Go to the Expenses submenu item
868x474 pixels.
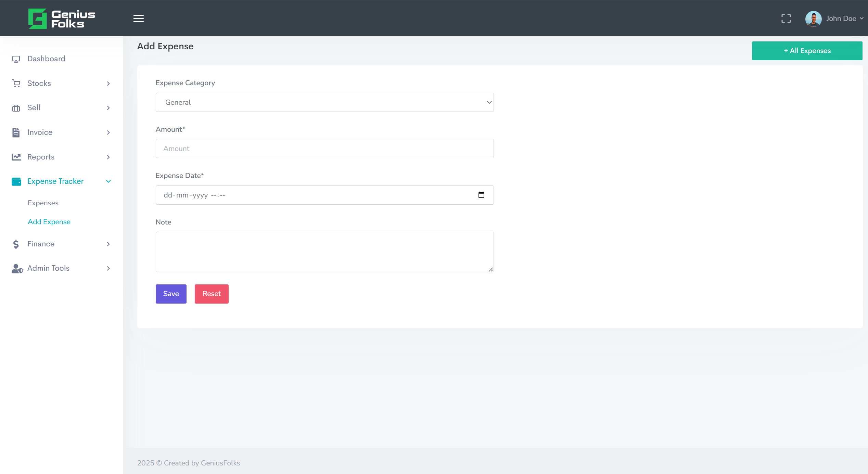click(43, 203)
